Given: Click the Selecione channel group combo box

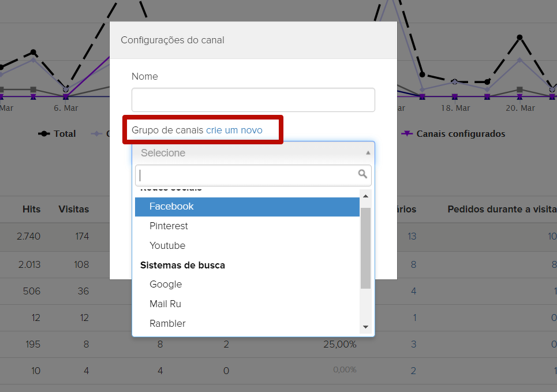Looking at the screenshot, I should (x=248, y=153).
